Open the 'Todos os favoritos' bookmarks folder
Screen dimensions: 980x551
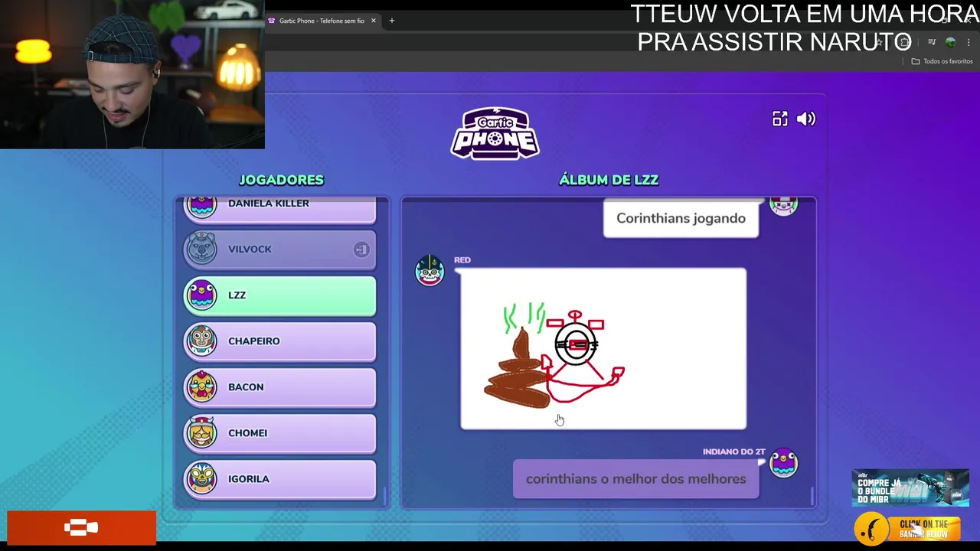[x=942, y=61]
